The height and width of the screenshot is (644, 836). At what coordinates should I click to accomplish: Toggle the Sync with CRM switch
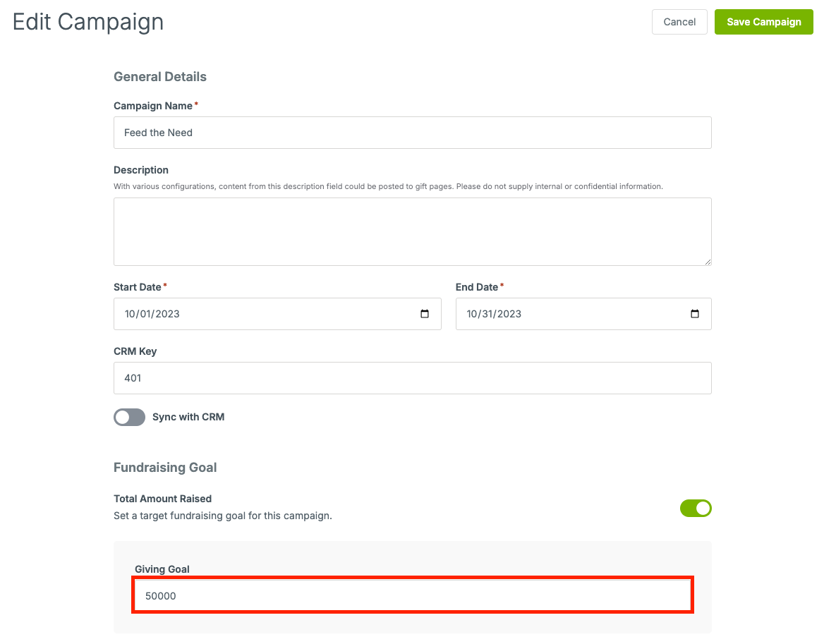coord(129,417)
